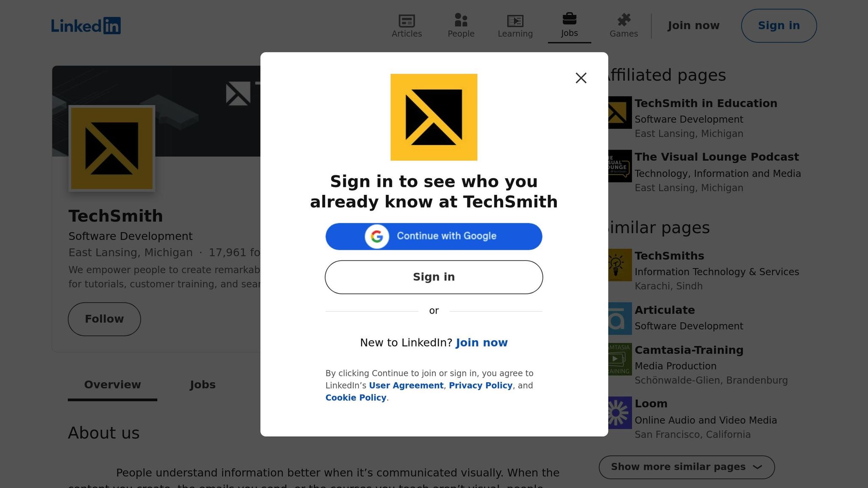This screenshot has width=868, height=488.
Task: Open the User Agreement link
Action: [x=406, y=385]
